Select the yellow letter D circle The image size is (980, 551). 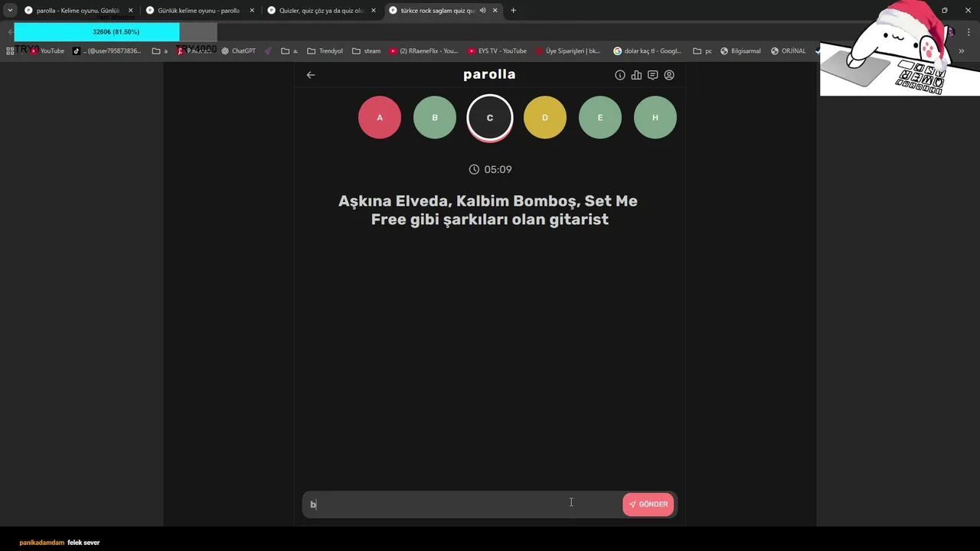coord(545,118)
